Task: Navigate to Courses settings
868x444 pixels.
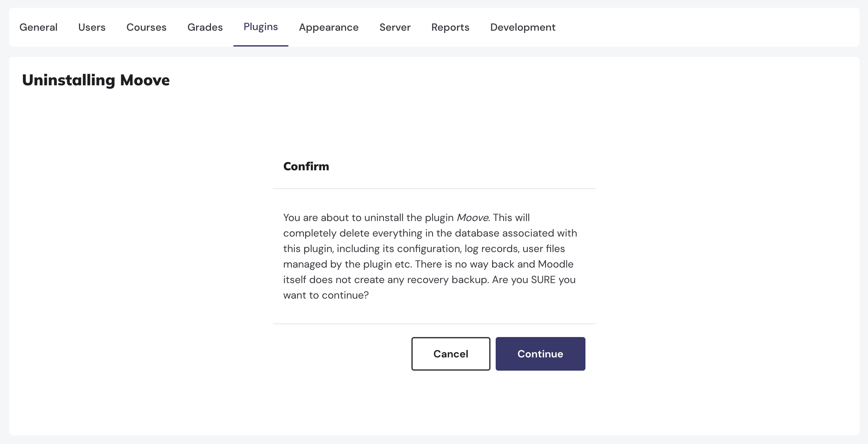Action: click(x=146, y=26)
